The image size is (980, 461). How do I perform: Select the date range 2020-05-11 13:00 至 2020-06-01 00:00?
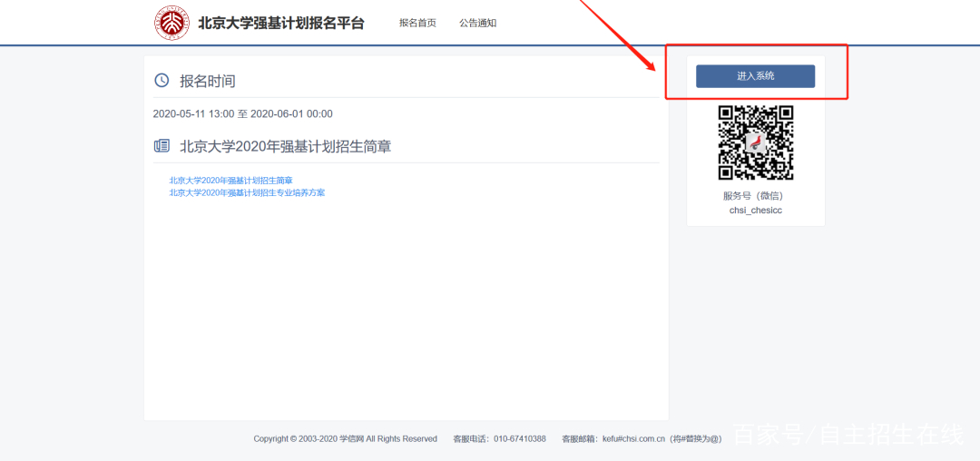click(242, 113)
